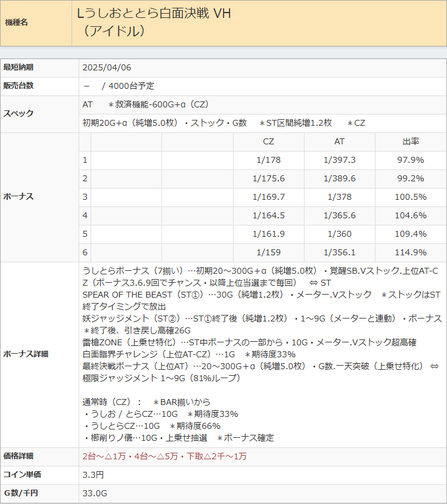Select CZ value 1/164.5
This screenshot has height=504, width=447.
tap(268, 215)
